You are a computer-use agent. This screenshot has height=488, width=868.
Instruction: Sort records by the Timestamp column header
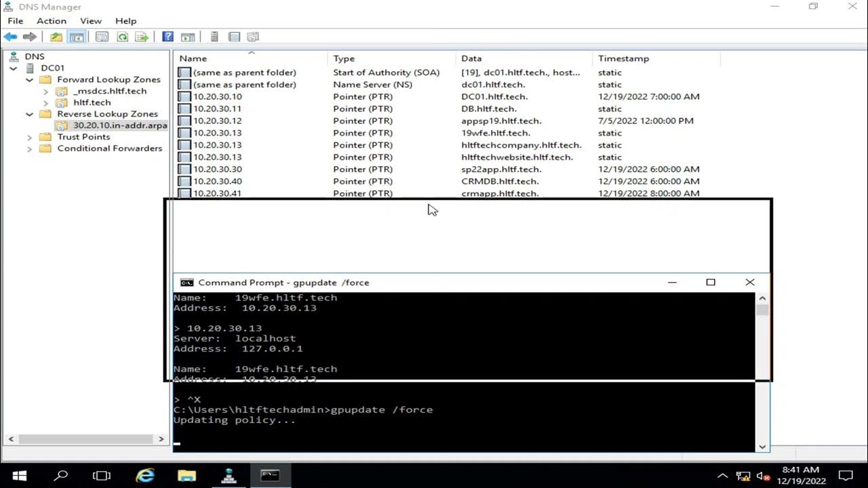click(x=656, y=58)
